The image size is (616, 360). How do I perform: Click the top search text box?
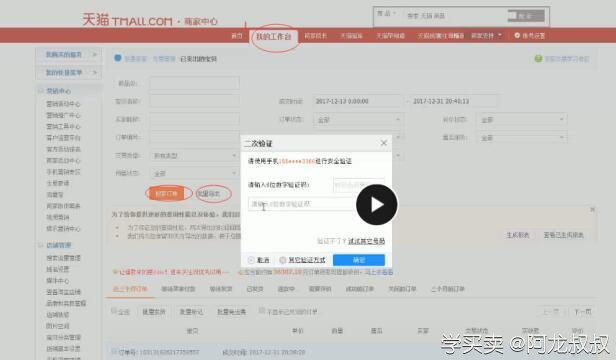point(454,16)
